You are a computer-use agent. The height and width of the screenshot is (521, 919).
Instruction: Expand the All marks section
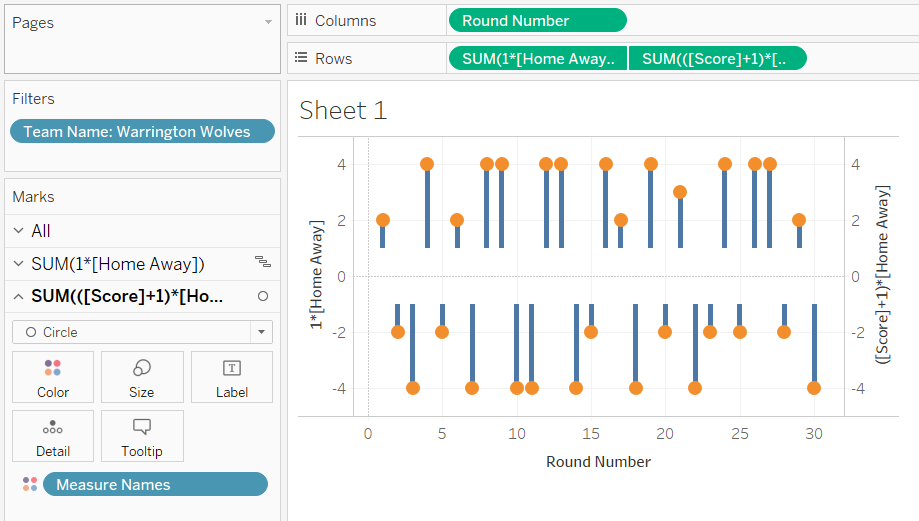[18, 231]
